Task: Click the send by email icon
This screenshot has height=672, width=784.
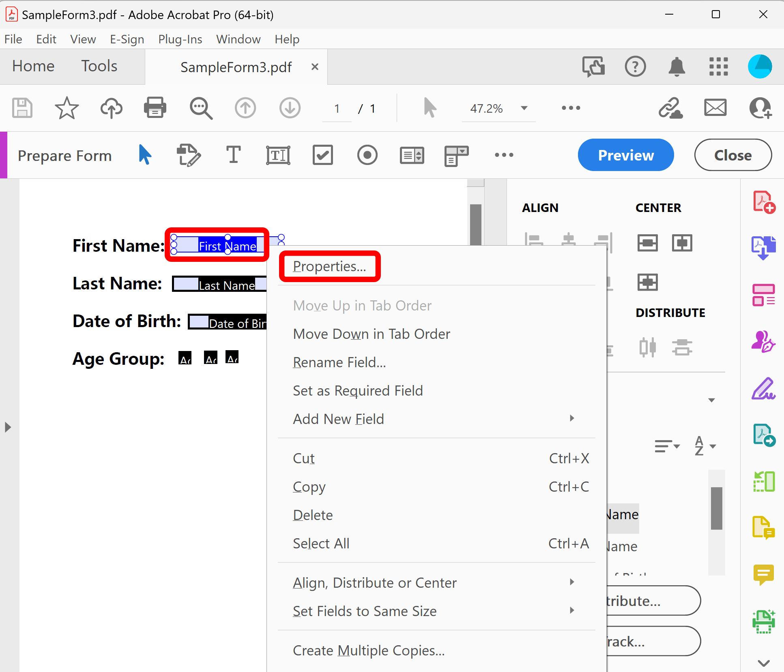Action: pos(715,108)
